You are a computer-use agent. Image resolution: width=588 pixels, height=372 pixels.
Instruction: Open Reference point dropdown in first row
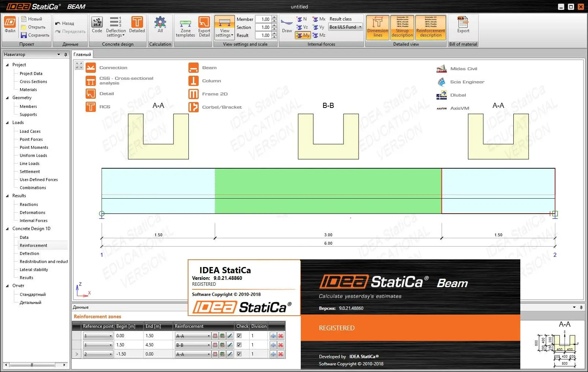tap(98, 336)
